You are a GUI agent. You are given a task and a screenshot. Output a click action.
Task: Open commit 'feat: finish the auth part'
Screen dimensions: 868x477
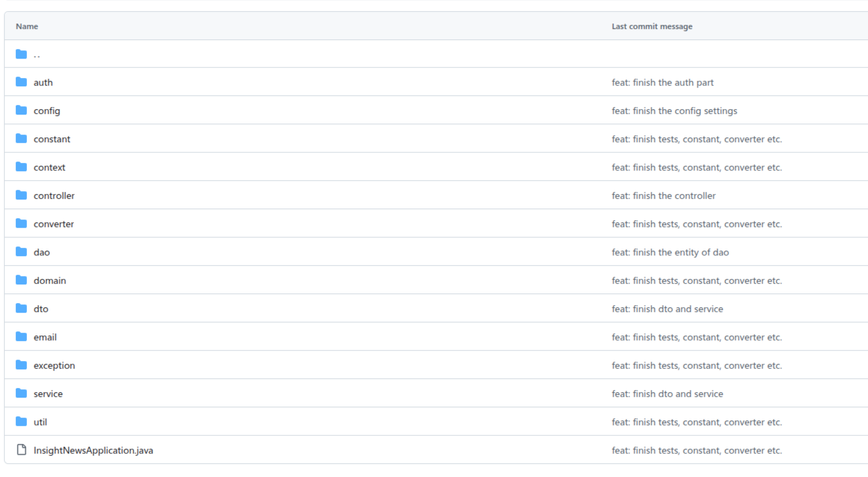[x=663, y=83]
